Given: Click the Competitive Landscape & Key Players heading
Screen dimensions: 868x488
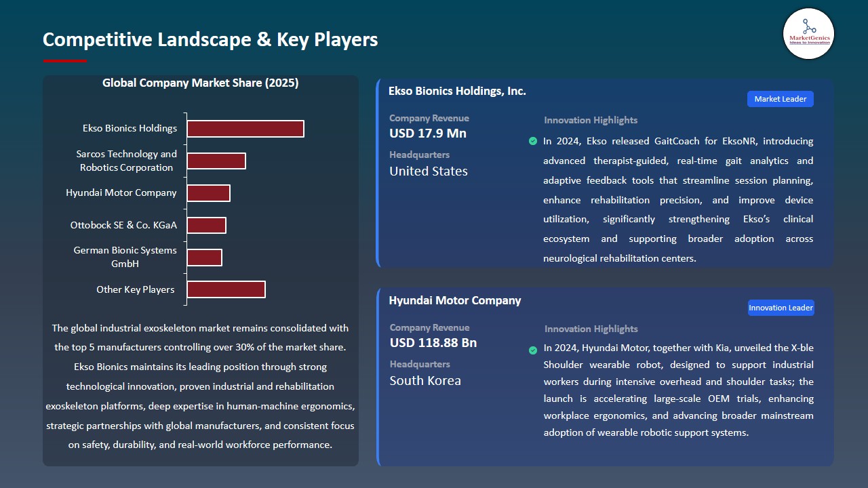Looking at the screenshot, I should (x=210, y=39).
